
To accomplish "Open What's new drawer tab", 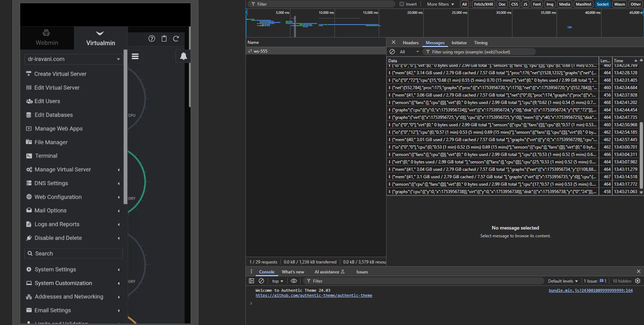I will (293, 272).
